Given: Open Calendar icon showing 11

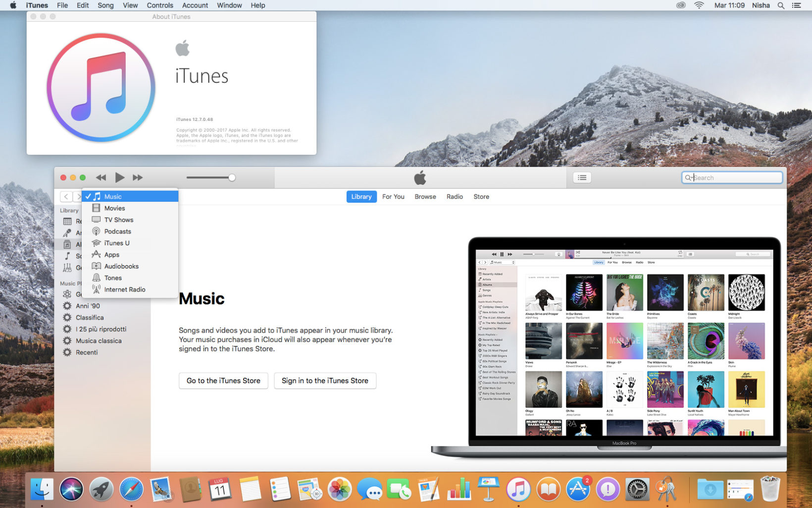Looking at the screenshot, I should [x=220, y=490].
